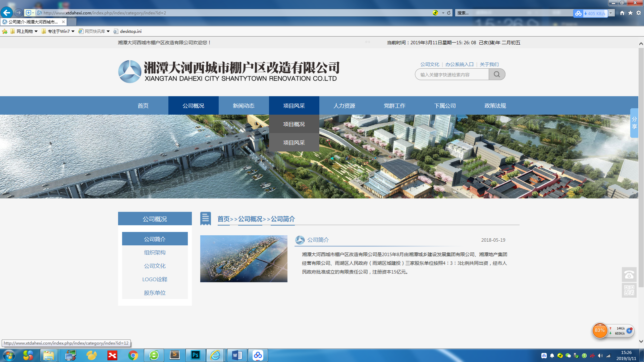Image resolution: width=644 pixels, height=362 pixels.
Task: Open the browser home icon
Action: pos(622,13)
